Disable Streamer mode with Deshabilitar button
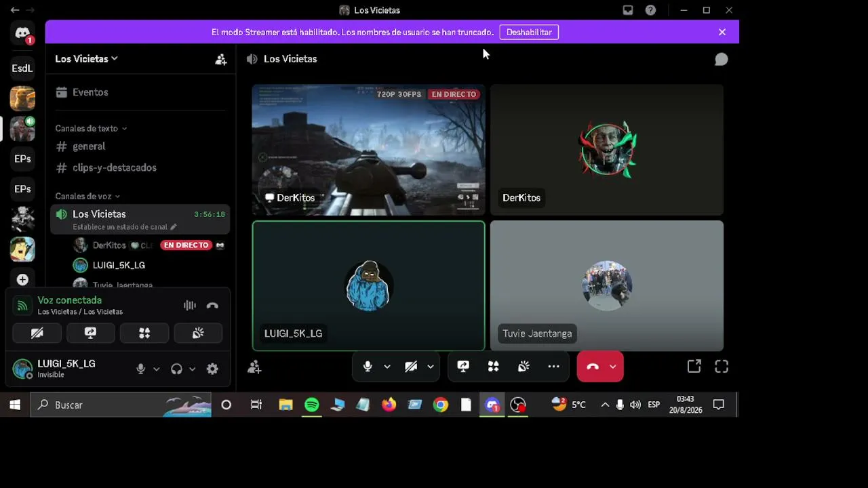 click(x=529, y=32)
